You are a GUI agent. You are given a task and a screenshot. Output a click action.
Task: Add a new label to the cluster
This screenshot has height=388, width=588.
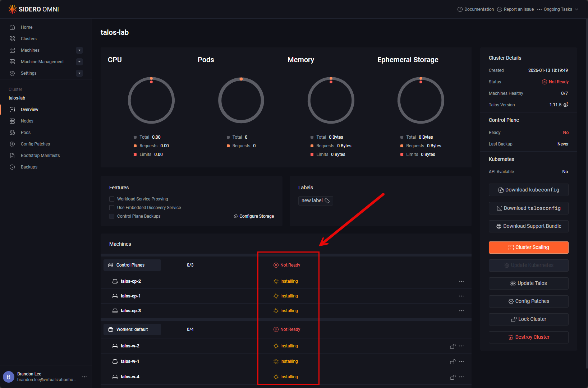click(316, 201)
